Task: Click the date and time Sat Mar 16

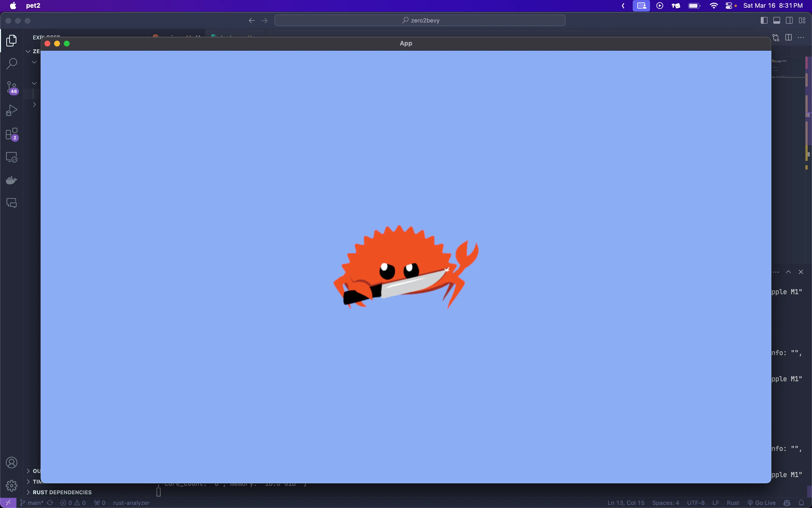Action: (x=773, y=6)
